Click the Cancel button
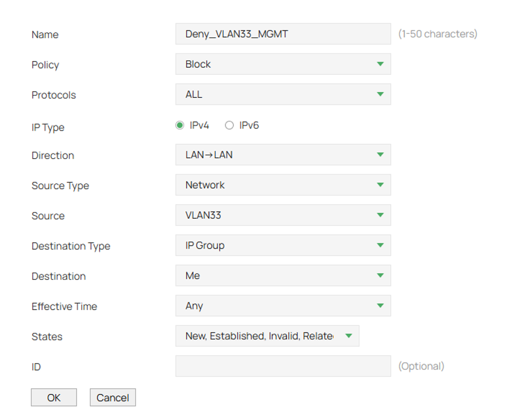Image resolution: width=517 pixels, height=420 pixels. (x=113, y=397)
